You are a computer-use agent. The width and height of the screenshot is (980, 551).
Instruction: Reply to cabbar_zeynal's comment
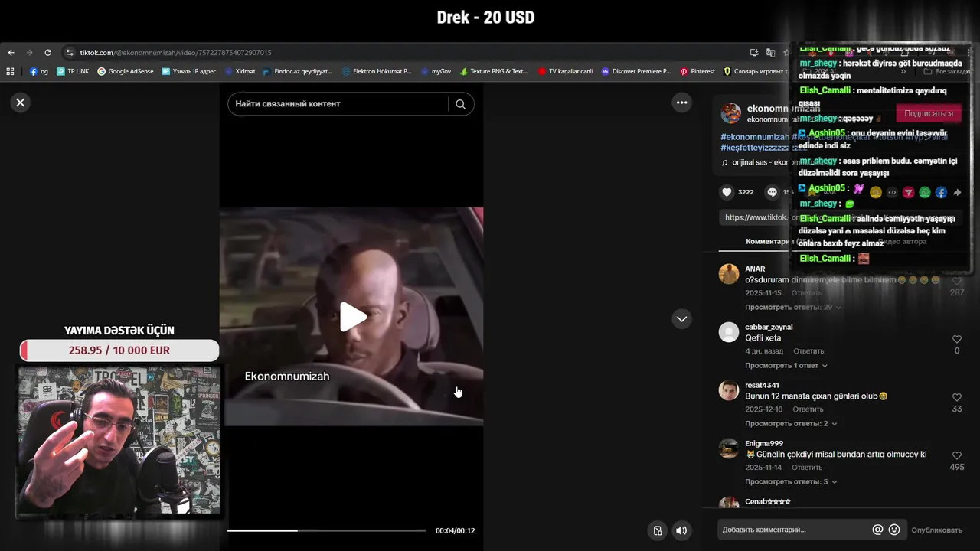808,351
